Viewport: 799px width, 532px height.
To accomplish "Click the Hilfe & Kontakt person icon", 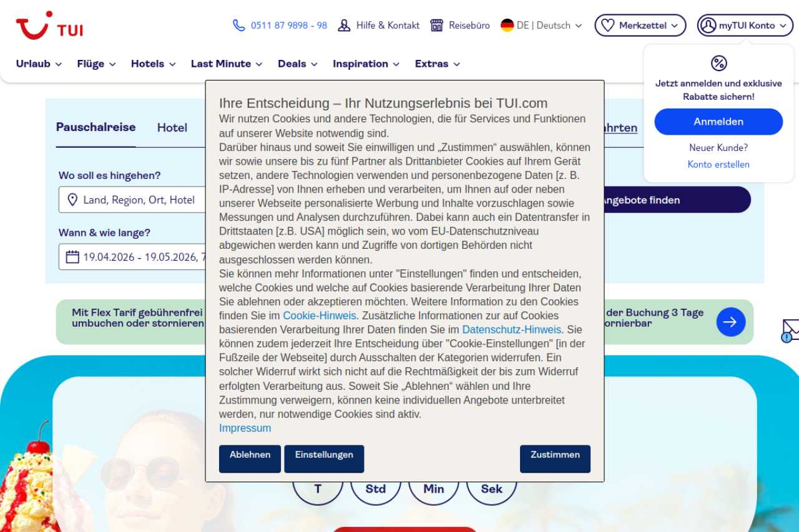I will pos(344,26).
